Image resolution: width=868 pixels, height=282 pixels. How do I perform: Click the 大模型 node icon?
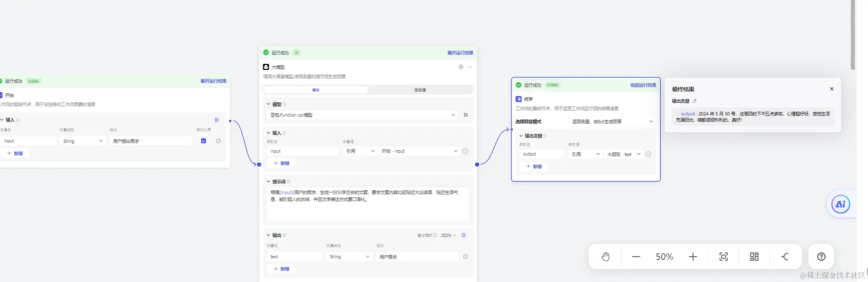click(x=266, y=67)
